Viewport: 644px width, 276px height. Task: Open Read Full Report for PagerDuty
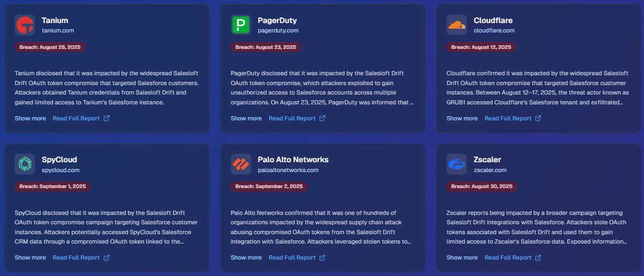click(x=297, y=118)
